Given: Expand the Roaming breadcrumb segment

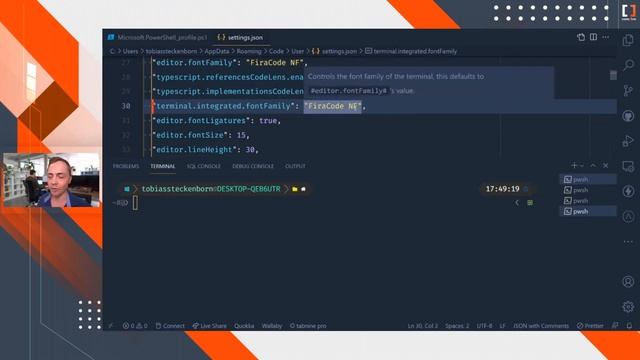Looking at the screenshot, I should click(x=249, y=51).
